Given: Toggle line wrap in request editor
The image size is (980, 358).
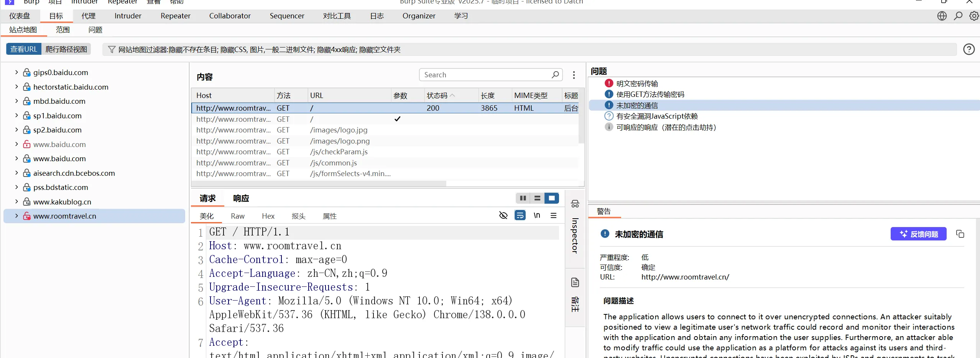Looking at the screenshot, I should click(x=520, y=216).
